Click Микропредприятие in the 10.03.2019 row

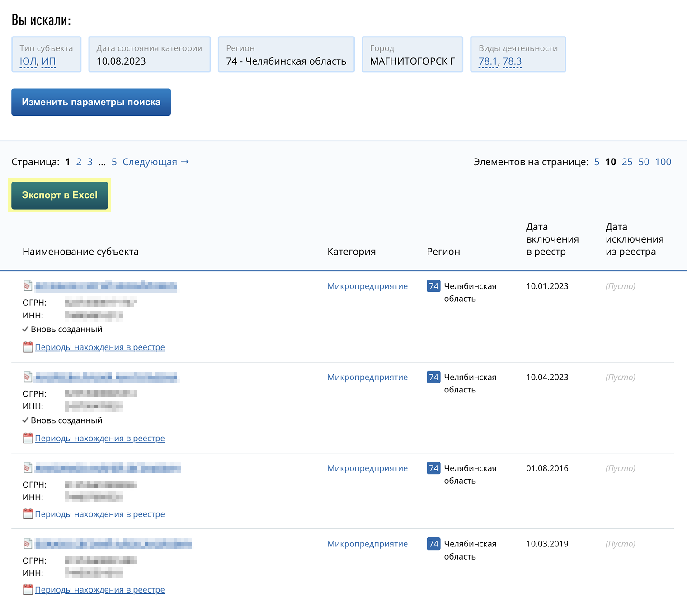367,544
